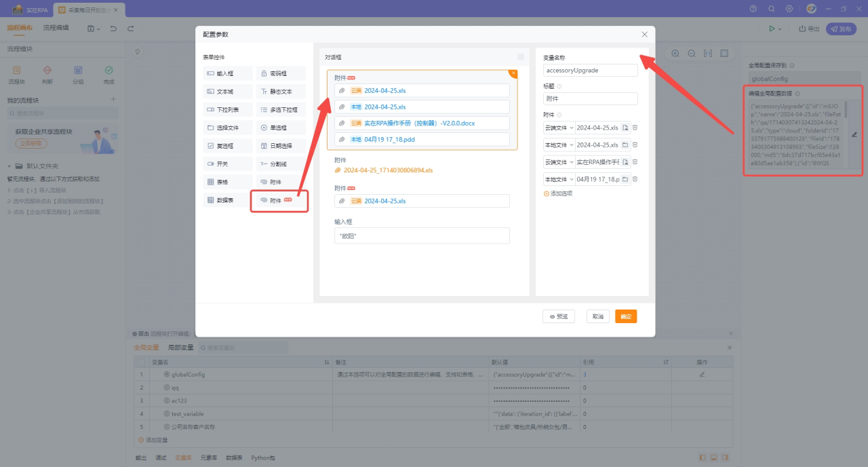
Task: Click the undo arrow in toolbar
Action: pos(113,29)
